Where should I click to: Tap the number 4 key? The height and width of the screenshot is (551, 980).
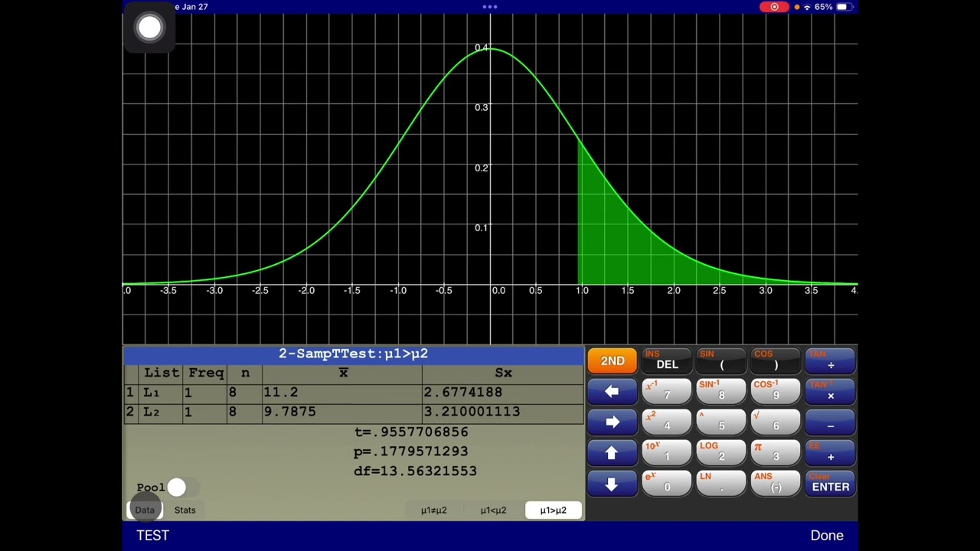667,422
